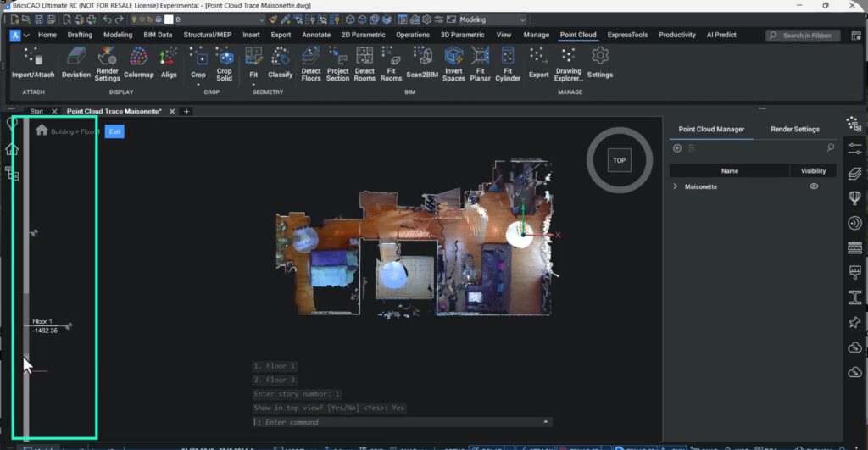Open the application menu arrow beside the logo
This screenshot has height=450, width=868.
click(x=26, y=35)
